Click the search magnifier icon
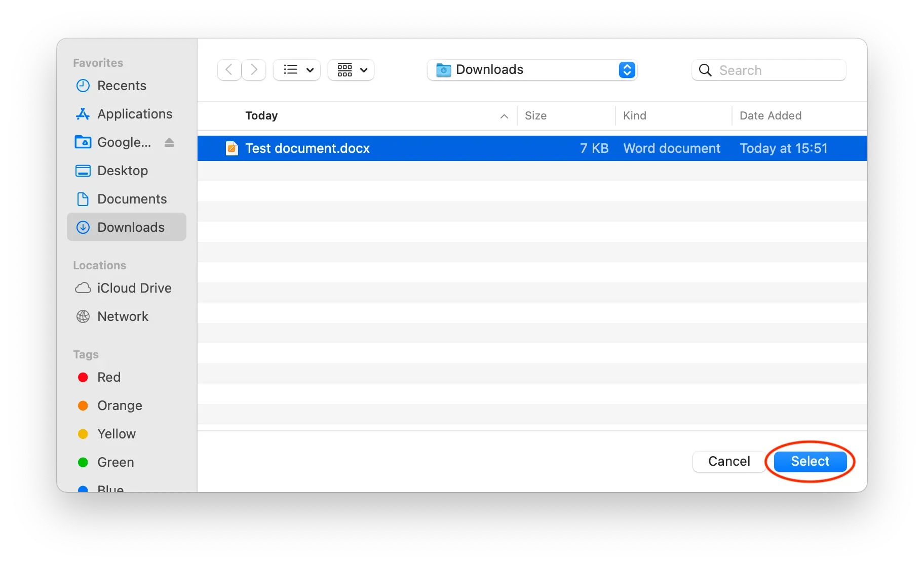The width and height of the screenshot is (924, 567). [705, 70]
